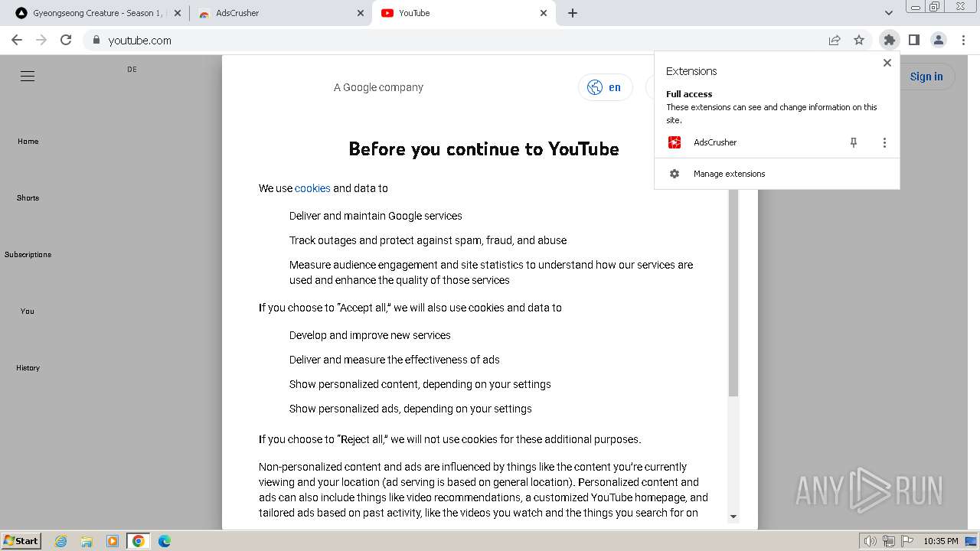This screenshot has height=551, width=980.
Task: Open the network tray icon
Action: 889,541
